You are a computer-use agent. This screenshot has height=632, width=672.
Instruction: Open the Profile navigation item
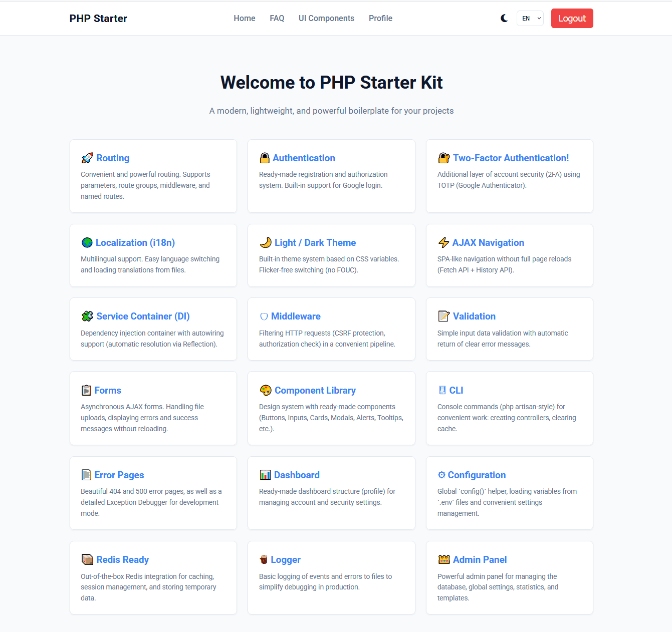coord(380,19)
